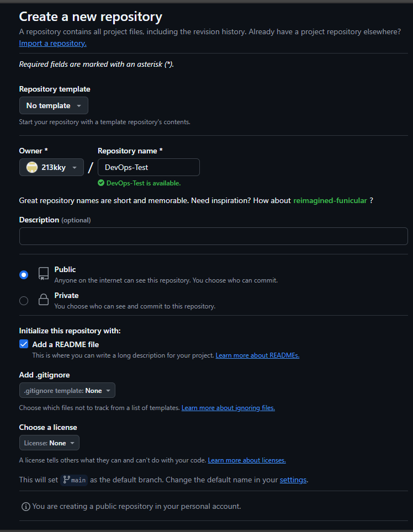
Task: Click the owner avatar 213kky
Action: [x=32, y=167]
